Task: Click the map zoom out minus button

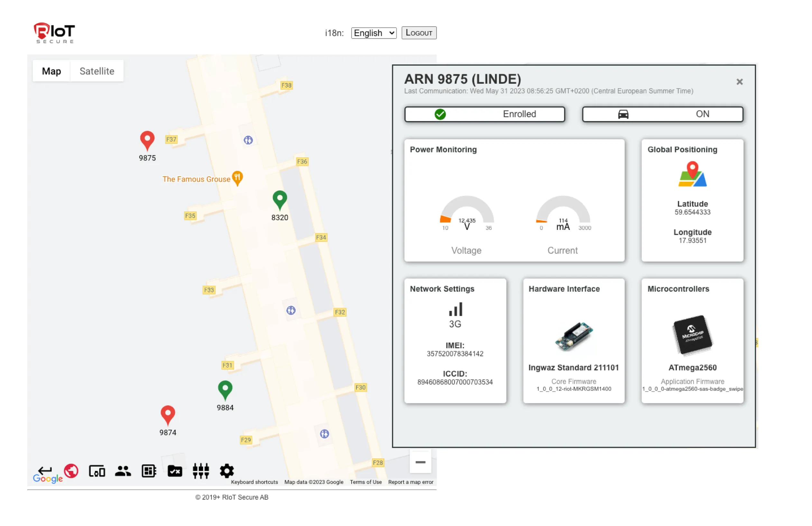Action: pos(420,462)
